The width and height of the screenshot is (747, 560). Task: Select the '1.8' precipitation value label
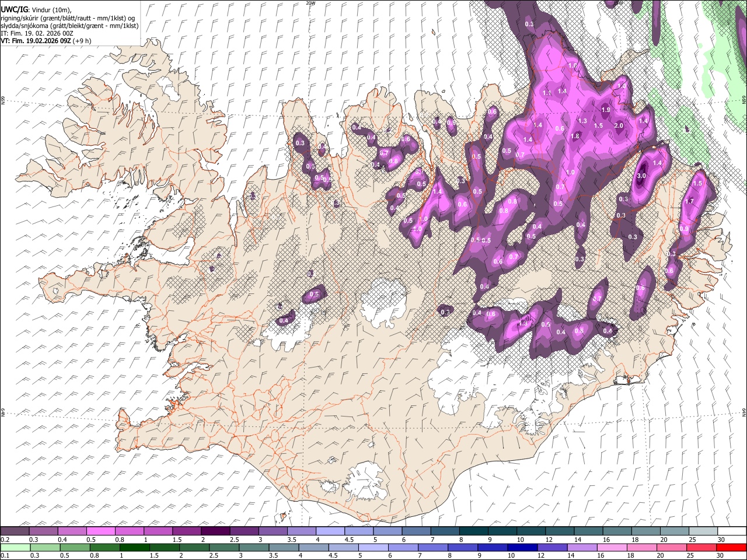[x=575, y=136]
